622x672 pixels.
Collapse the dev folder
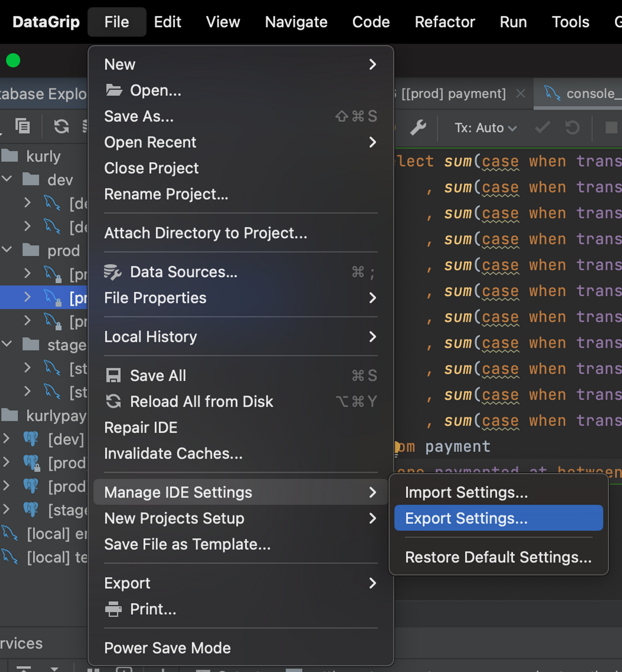[x=7, y=179]
